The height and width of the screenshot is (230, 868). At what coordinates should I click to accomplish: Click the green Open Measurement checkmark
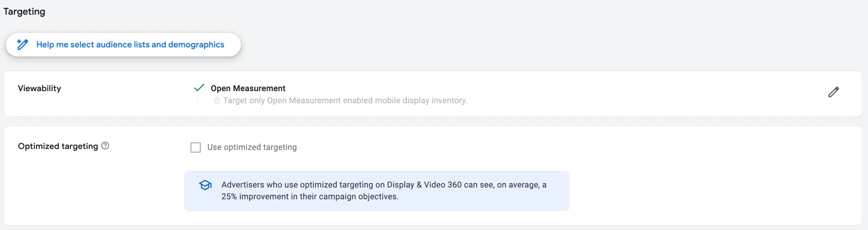(x=199, y=88)
